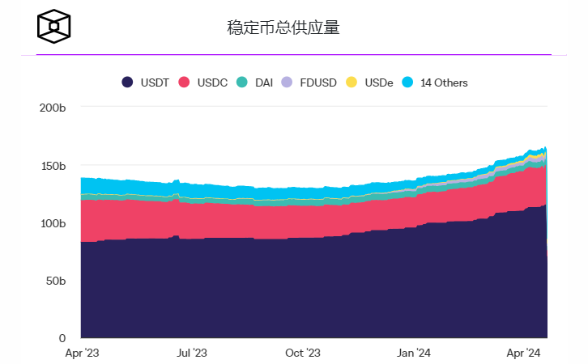The height and width of the screenshot is (364, 588).
Task: Toggle the 14 Others blue legend dot
Action: [x=407, y=82]
